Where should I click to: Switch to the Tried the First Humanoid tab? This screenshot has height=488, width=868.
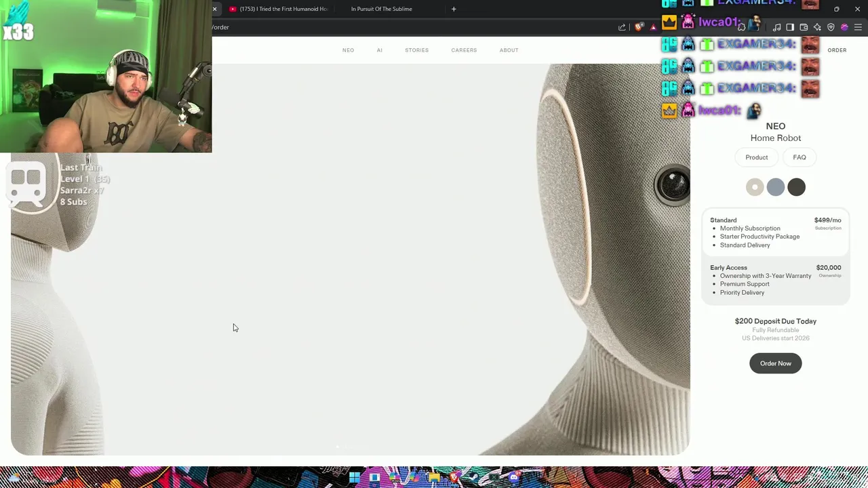coord(279,9)
